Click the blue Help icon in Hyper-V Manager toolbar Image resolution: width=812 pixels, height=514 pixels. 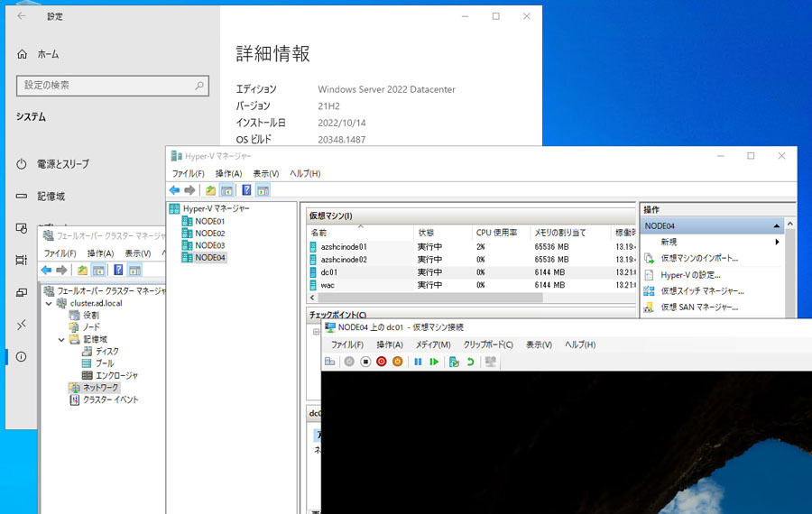[x=246, y=190]
